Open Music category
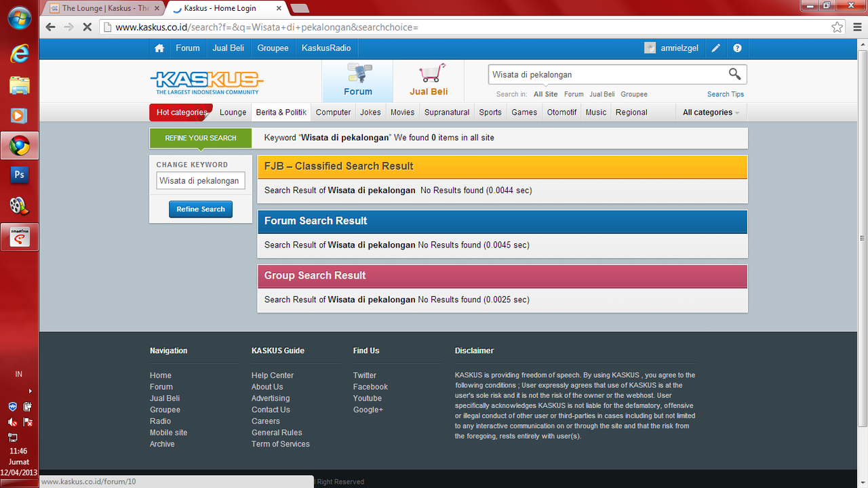 coord(596,113)
